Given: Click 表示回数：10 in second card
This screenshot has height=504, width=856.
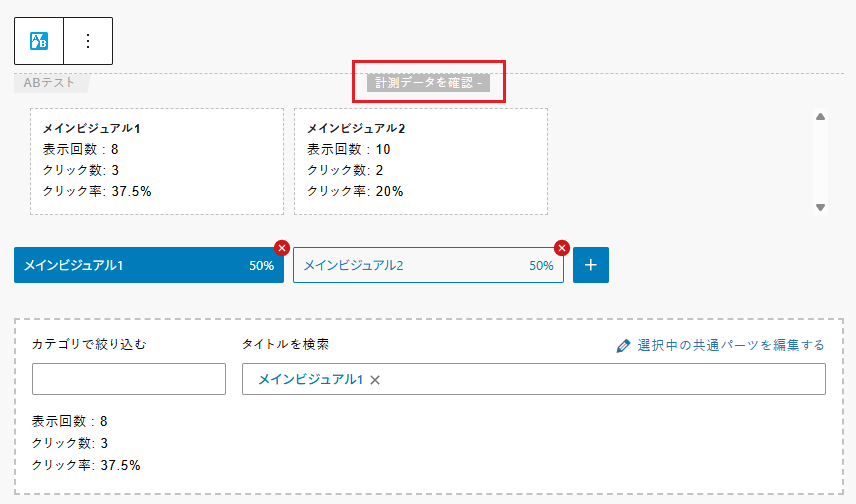Looking at the screenshot, I should (x=348, y=150).
